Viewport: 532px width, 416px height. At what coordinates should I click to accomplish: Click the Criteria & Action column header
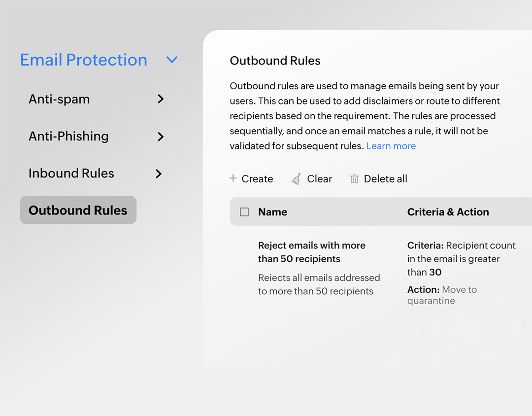[448, 212]
